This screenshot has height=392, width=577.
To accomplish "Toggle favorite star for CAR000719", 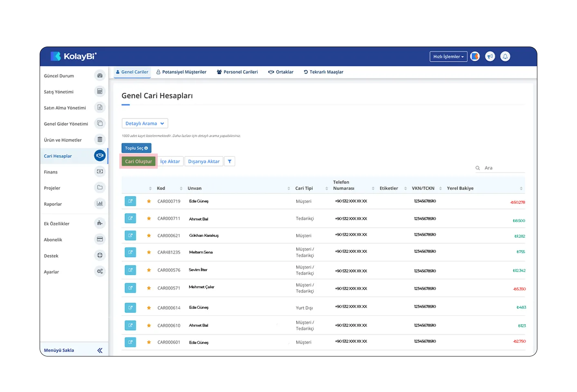I will pyautogui.click(x=149, y=201).
